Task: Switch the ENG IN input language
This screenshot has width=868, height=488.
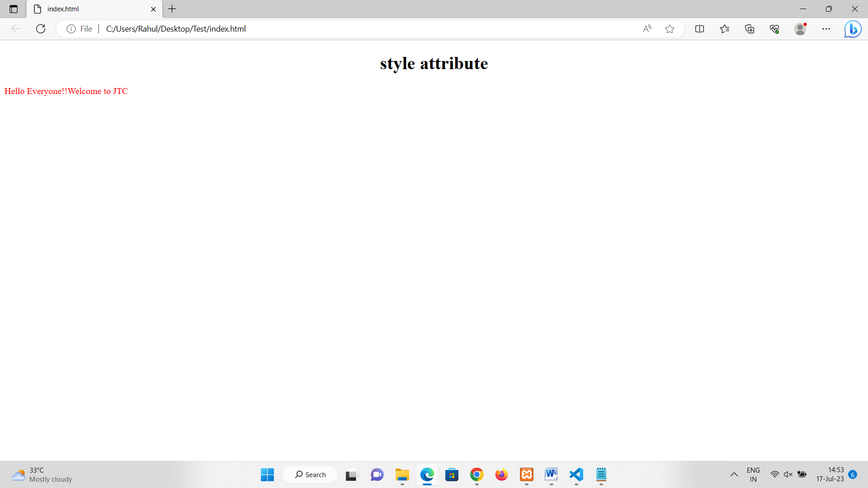Action: point(753,474)
